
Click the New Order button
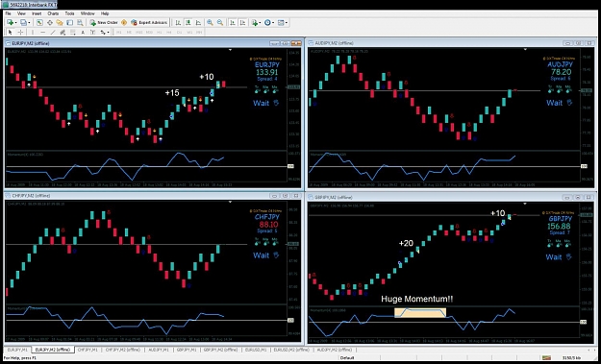104,23
